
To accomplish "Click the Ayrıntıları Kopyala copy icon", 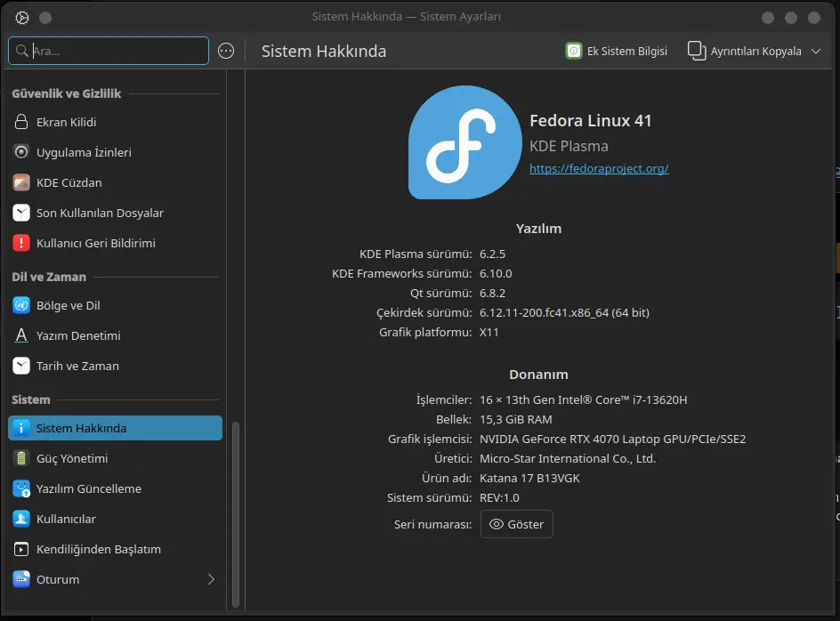I will (697, 51).
